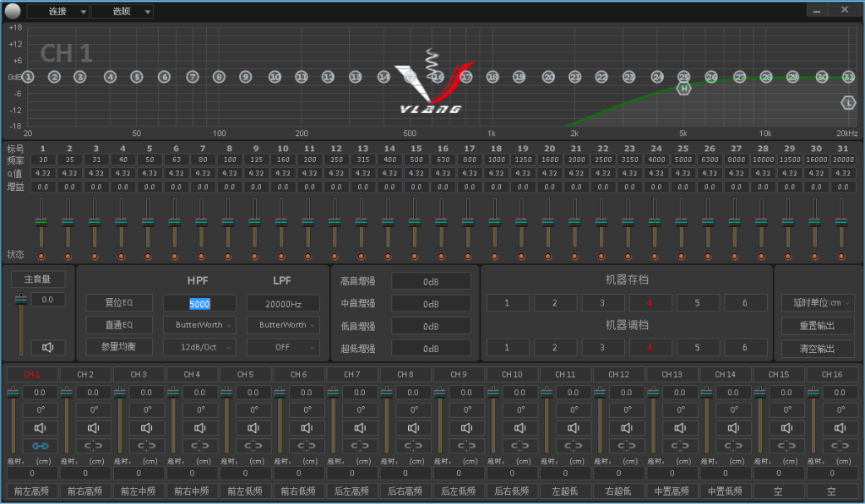Unlink the CH 1 channel link icon
Image resolution: width=865 pixels, height=504 pixels.
(x=40, y=446)
